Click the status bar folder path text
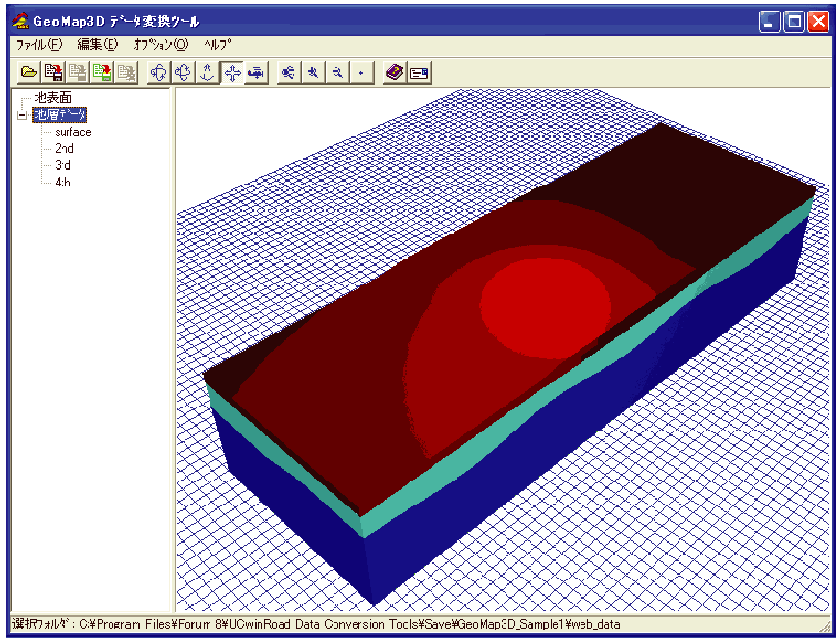The height and width of the screenshot is (641, 840). (x=316, y=625)
